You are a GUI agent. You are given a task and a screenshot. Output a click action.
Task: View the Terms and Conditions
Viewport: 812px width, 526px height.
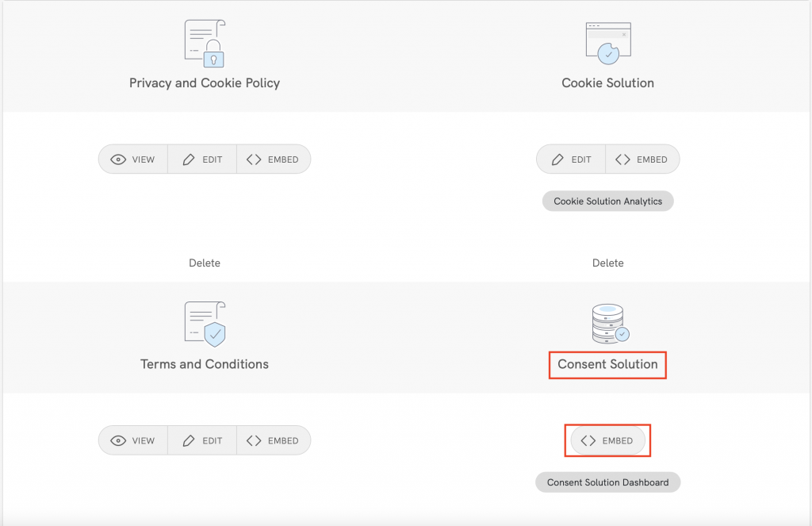point(132,440)
